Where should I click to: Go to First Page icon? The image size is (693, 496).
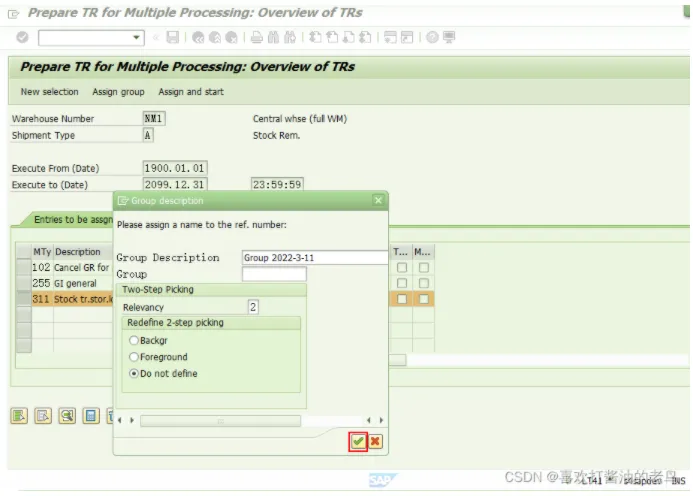pos(315,38)
